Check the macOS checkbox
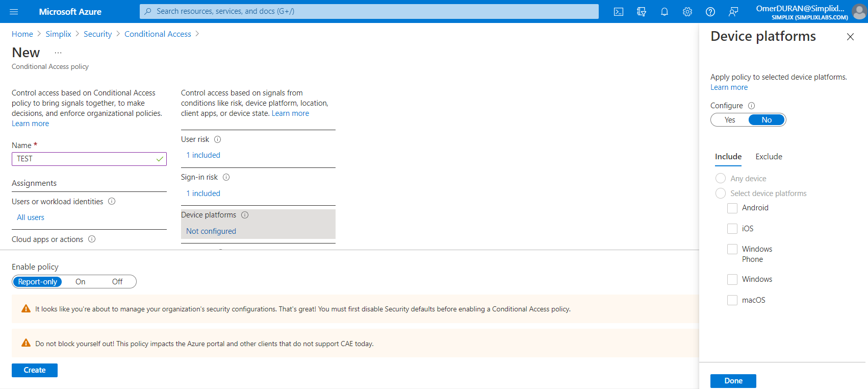 [732, 300]
